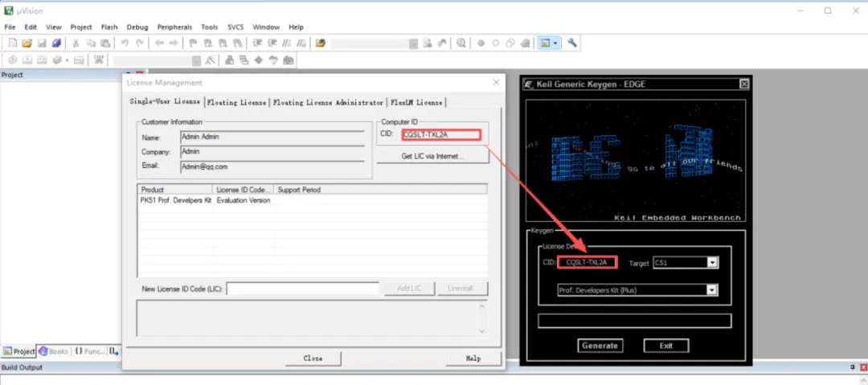The height and width of the screenshot is (385, 868).
Task: Click the New License ID Code input field
Action: pyautogui.click(x=303, y=289)
